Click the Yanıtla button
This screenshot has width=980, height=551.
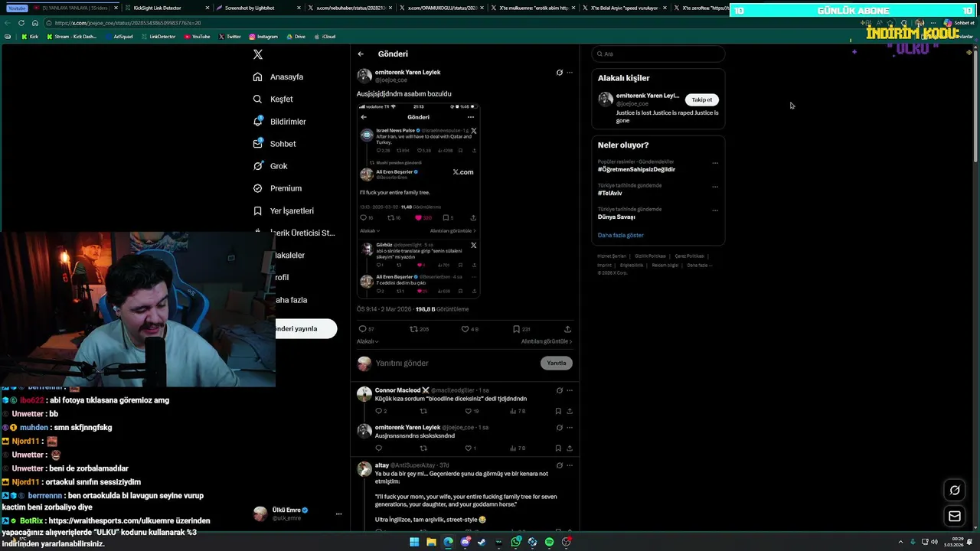click(x=557, y=364)
